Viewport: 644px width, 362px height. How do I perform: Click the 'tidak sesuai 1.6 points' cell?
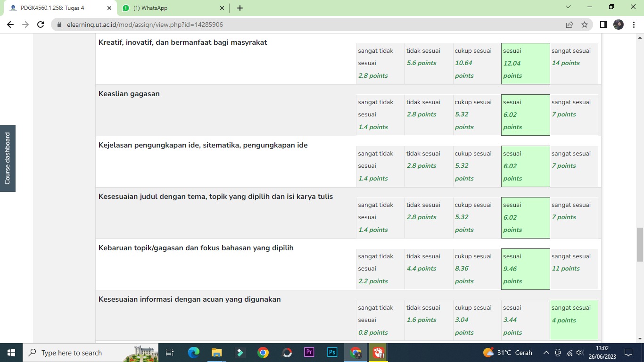(x=428, y=320)
